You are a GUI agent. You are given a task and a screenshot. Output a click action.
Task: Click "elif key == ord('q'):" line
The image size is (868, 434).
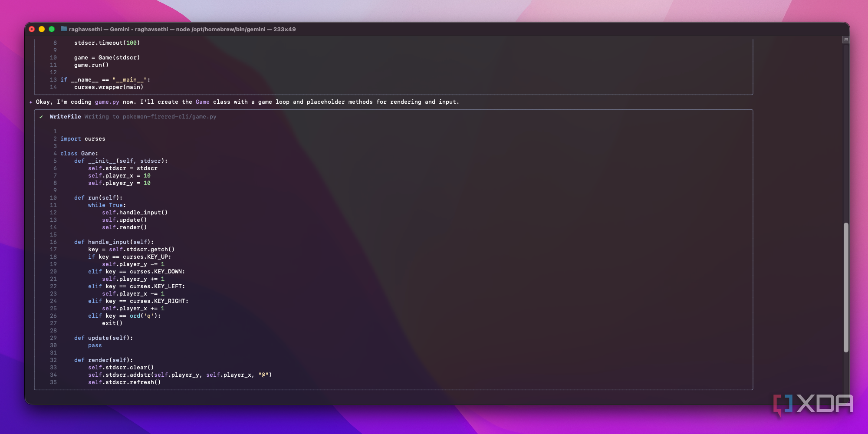[125, 316]
